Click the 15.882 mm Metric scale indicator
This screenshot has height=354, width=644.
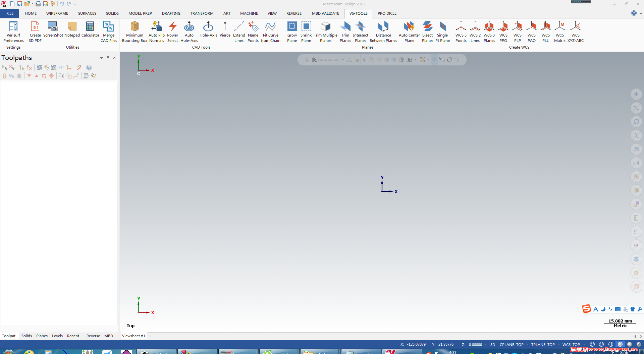[620, 323]
